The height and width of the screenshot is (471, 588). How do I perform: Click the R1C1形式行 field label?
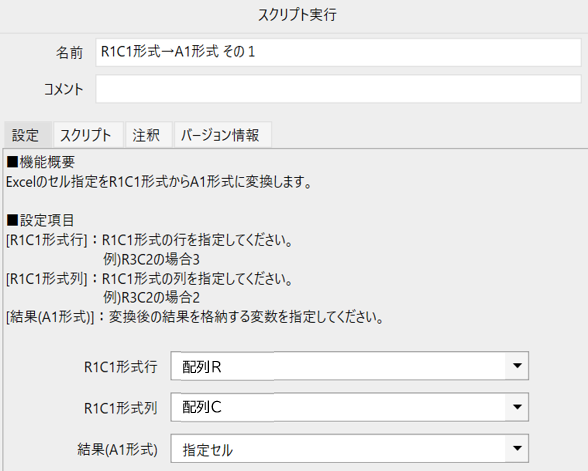(x=120, y=366)
